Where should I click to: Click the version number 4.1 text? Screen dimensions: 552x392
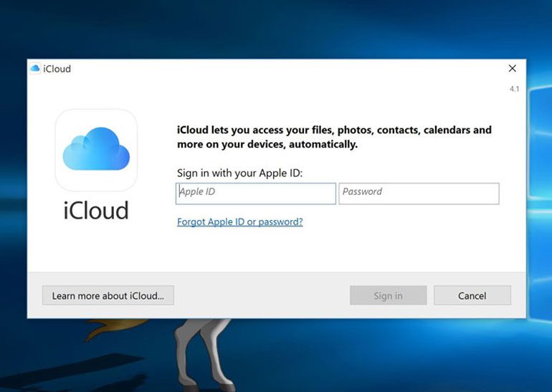(x=514, y=89)
